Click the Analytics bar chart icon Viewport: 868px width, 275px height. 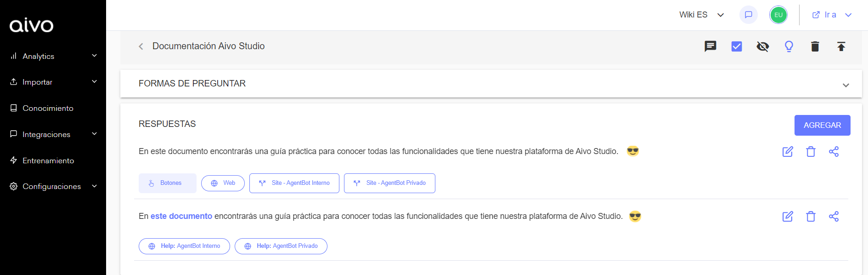[14, 56]
